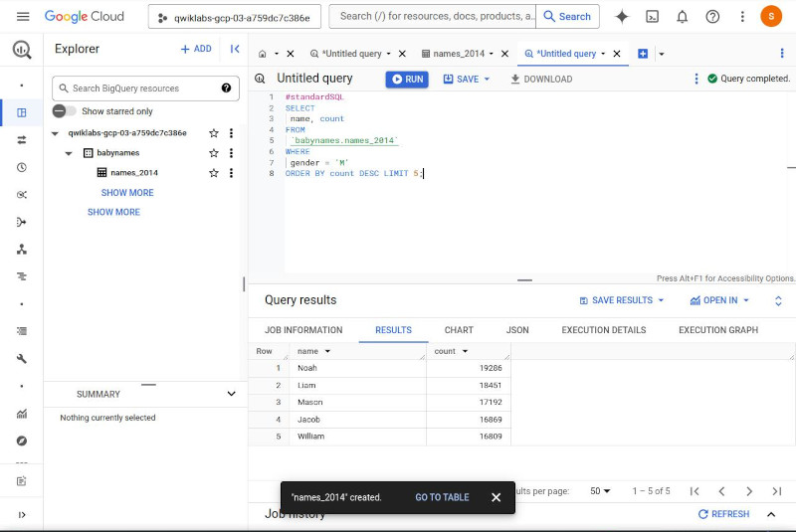Open the count column header menu
The width and height of the screenshot is (796, 532).
[x=465, y=351]
